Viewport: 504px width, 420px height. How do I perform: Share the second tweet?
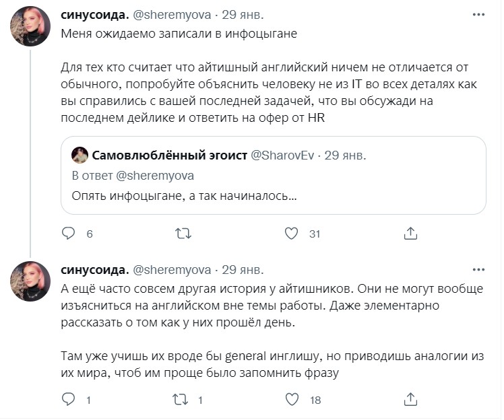coord(410,400)
